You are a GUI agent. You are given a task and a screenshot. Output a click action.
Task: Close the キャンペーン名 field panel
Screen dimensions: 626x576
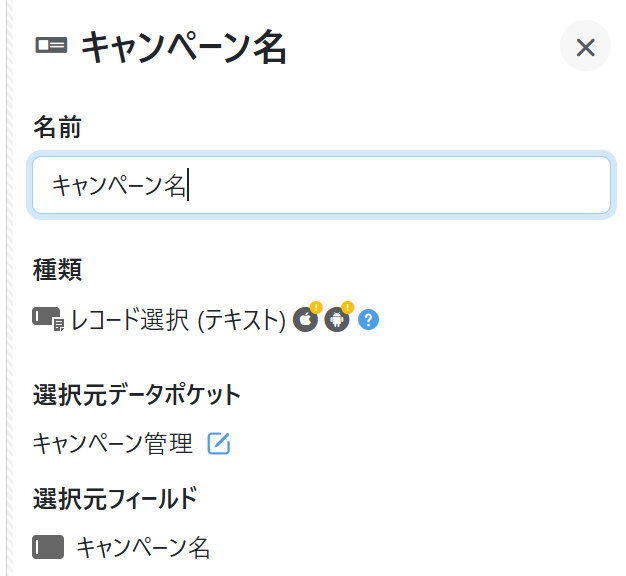[585, 47]
